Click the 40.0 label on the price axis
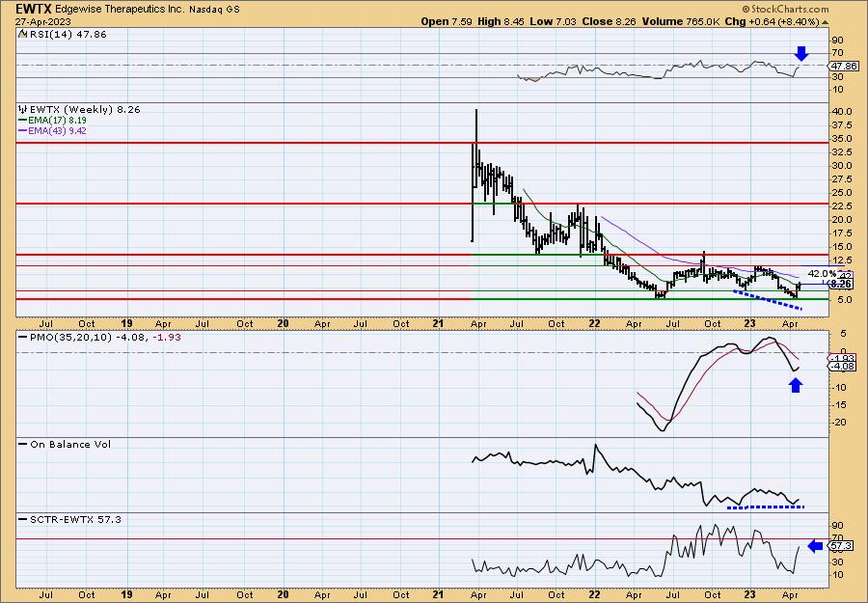The height and width of the screenshot is (603, 868). point(841,111)
